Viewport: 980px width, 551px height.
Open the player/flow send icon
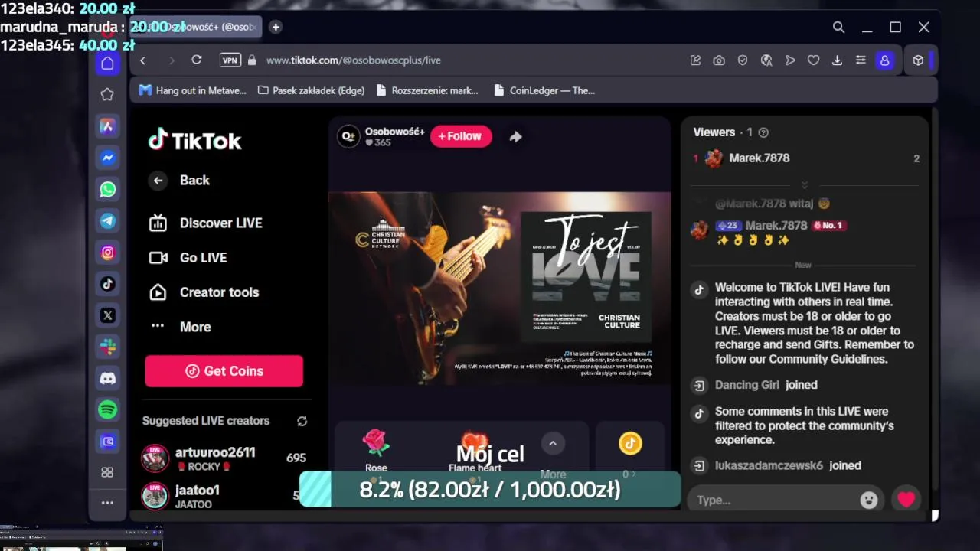click(x=790, y=60)
